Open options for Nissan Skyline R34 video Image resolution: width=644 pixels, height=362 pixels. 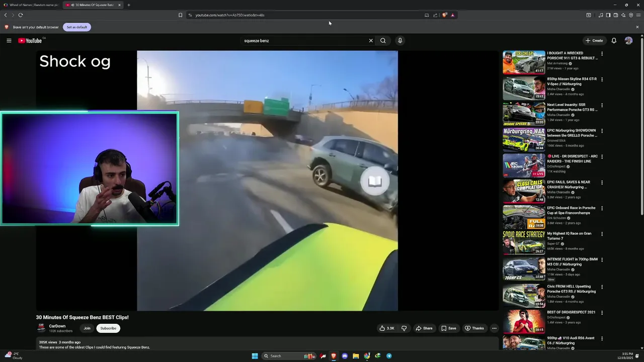pyautogui.click(x=602, y=79)
